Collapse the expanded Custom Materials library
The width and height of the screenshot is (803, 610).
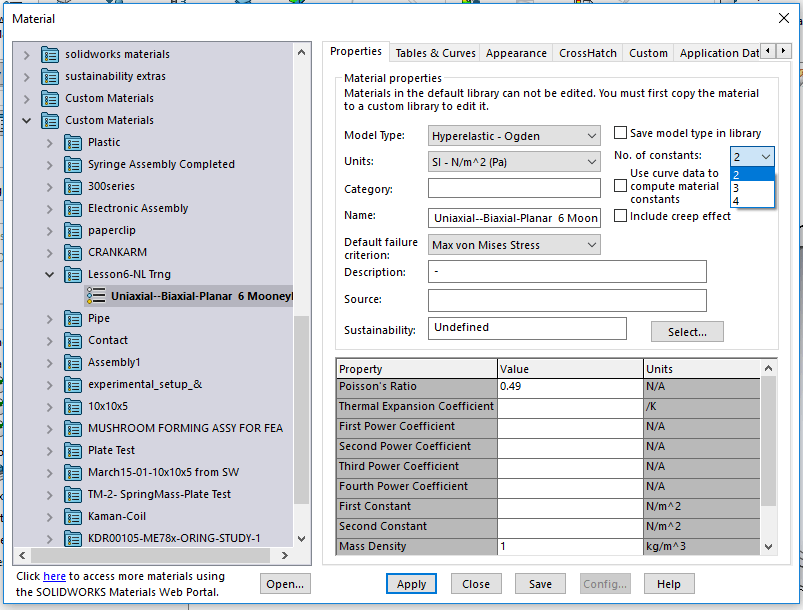(27, 120)
